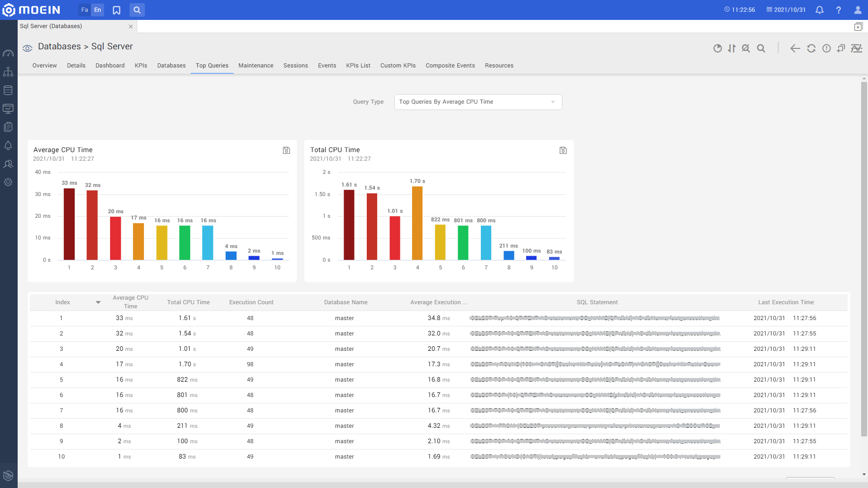Click the magnifier search icon in the page toolbar

click(761, 48)
